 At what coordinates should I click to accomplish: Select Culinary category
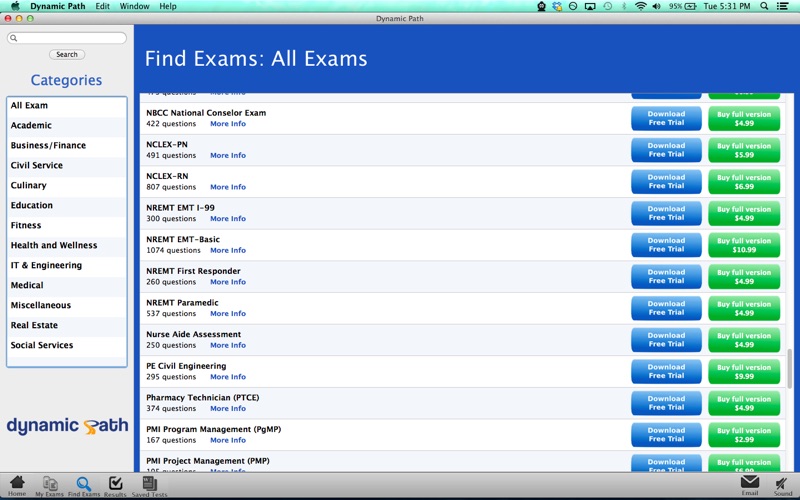tap(67, 185)
